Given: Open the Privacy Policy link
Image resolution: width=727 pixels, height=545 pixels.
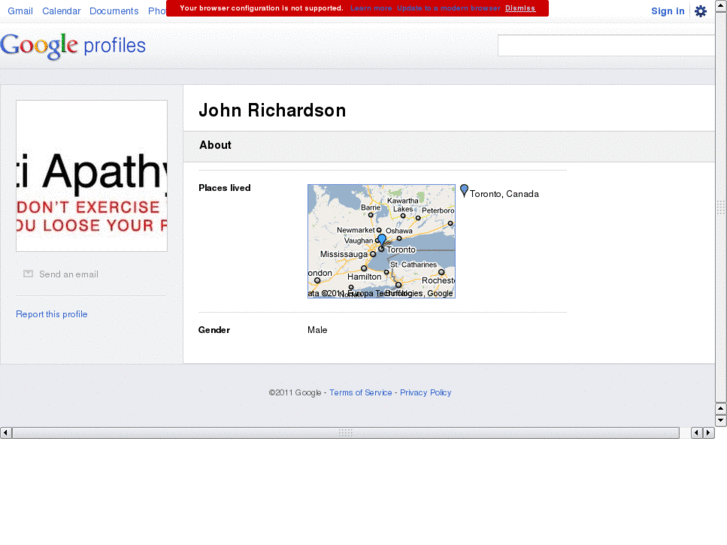Looking at the screenshot, I should tap(426, 392).
